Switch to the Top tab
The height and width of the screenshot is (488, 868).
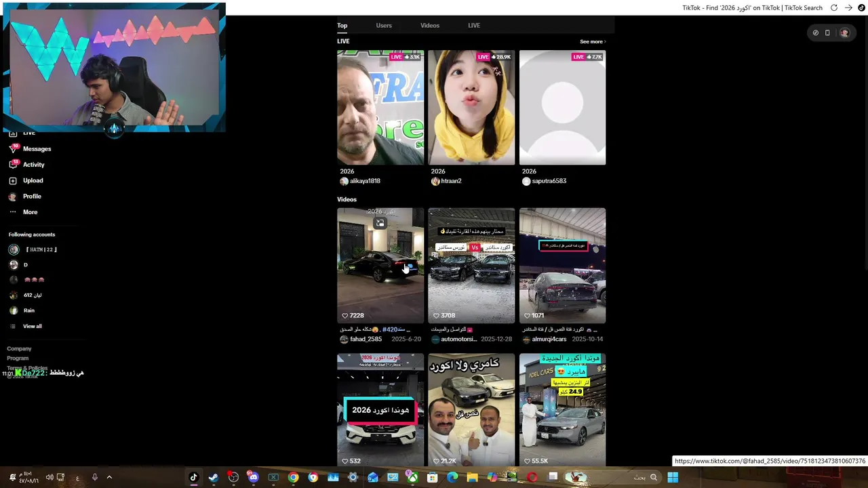coord(342,26)
